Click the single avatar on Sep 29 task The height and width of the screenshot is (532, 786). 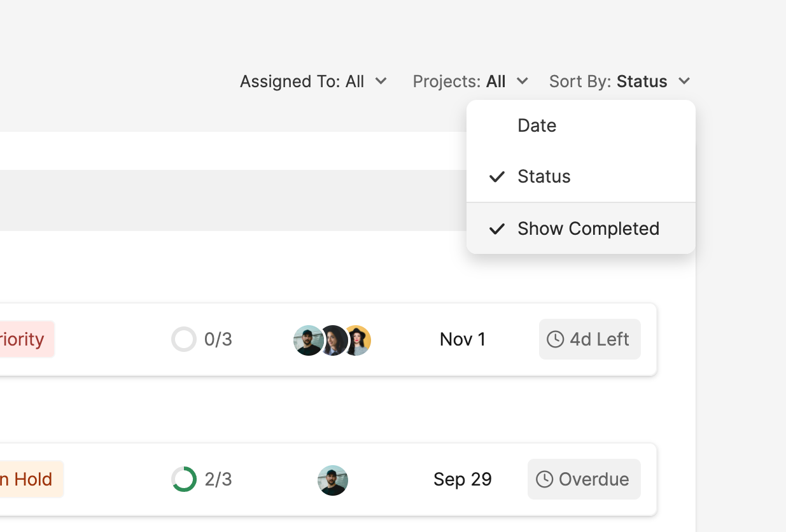click(333, 480)
